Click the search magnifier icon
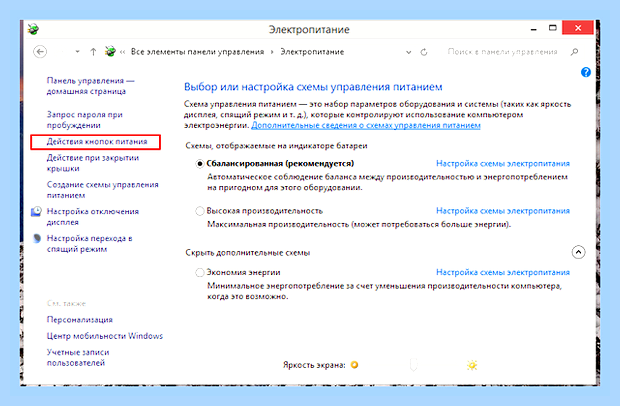Viewport: 620px width, 406px height. (x=575, y=52)
